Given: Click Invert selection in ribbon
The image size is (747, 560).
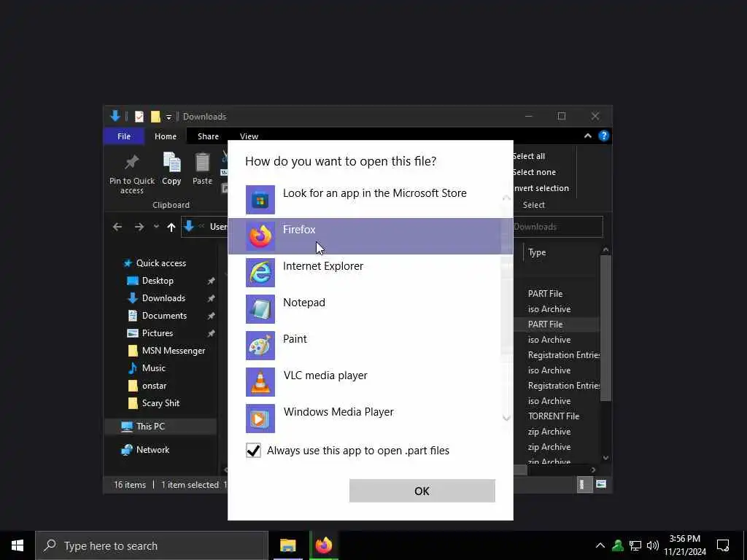Looking at the screenshot, I should (x=541, y=188).
